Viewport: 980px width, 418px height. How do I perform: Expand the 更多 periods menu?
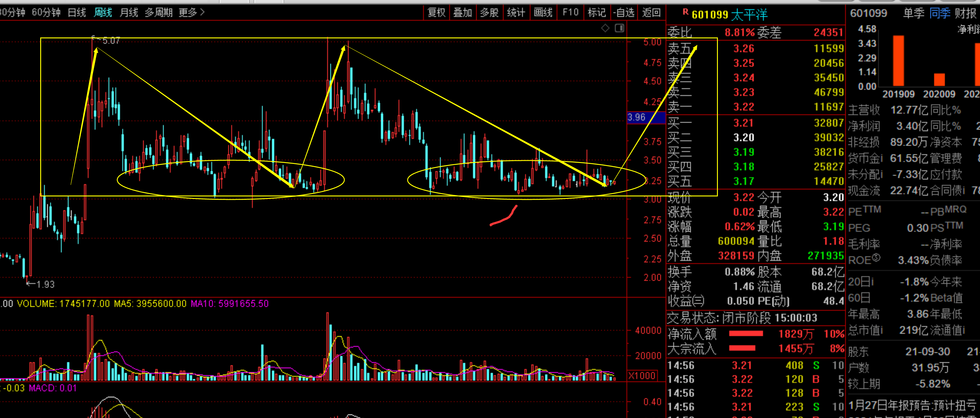[x=192, y=13]
